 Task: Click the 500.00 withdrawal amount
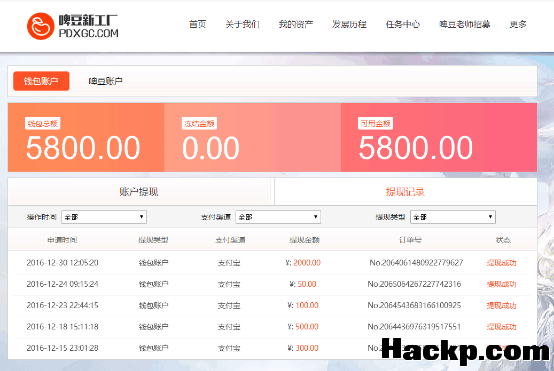click(307, 326)
